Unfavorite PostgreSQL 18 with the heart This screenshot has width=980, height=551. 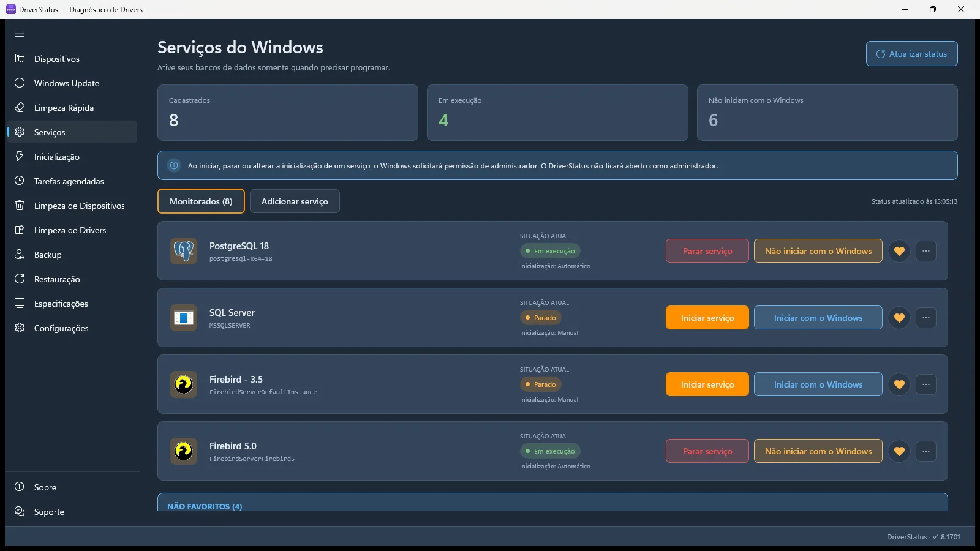pos(899,251)
